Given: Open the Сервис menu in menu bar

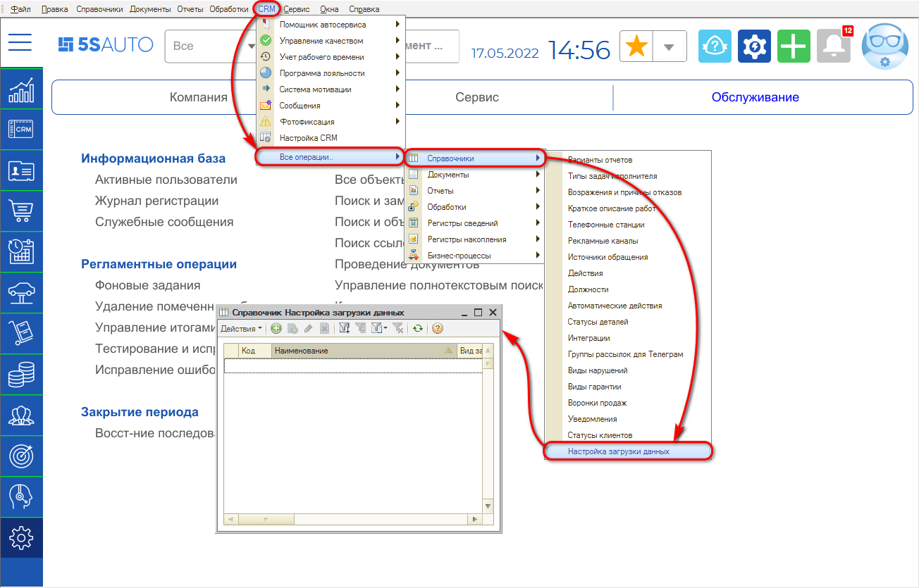Looking at the screenshot, I should pos(296,9).
